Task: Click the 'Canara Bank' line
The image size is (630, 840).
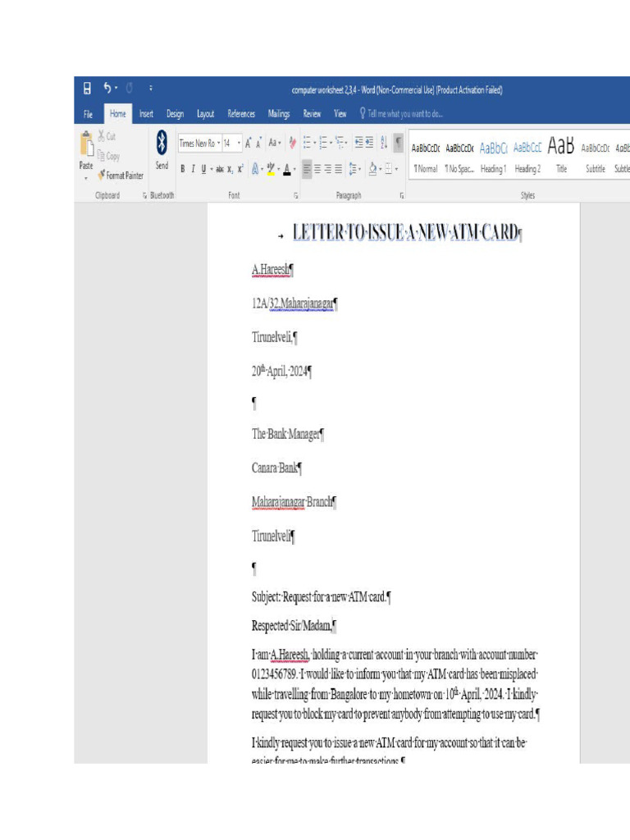Action: point(276,468)
